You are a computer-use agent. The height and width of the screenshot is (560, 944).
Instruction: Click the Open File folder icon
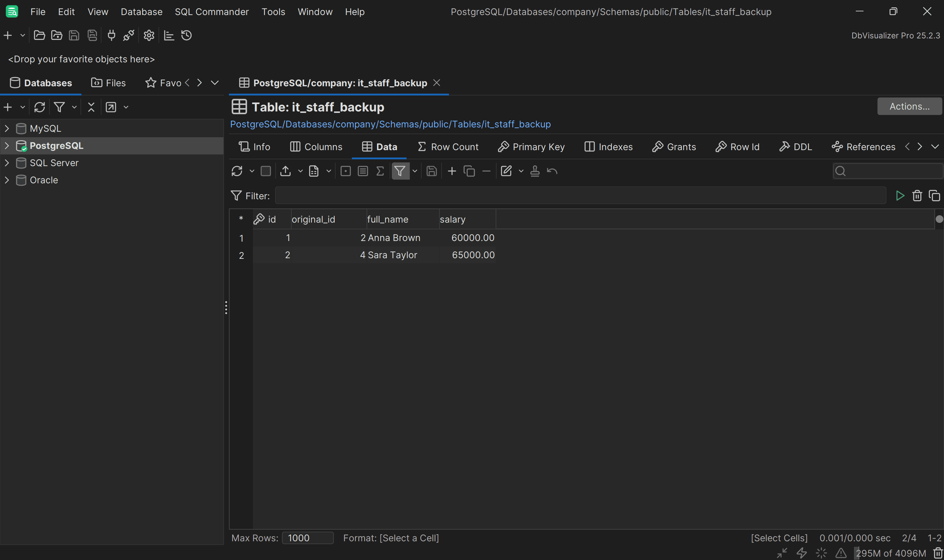click(x=39, y=36)
